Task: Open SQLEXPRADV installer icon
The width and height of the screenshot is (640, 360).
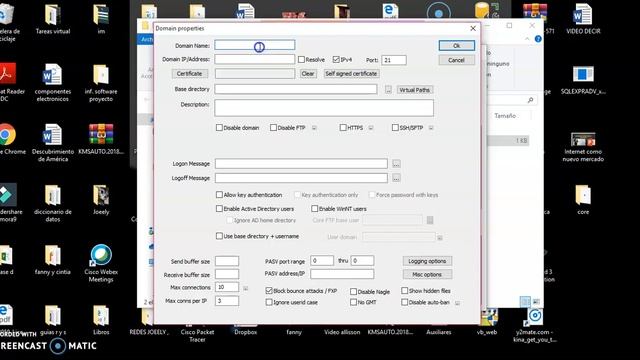Action: click(583, 80)
